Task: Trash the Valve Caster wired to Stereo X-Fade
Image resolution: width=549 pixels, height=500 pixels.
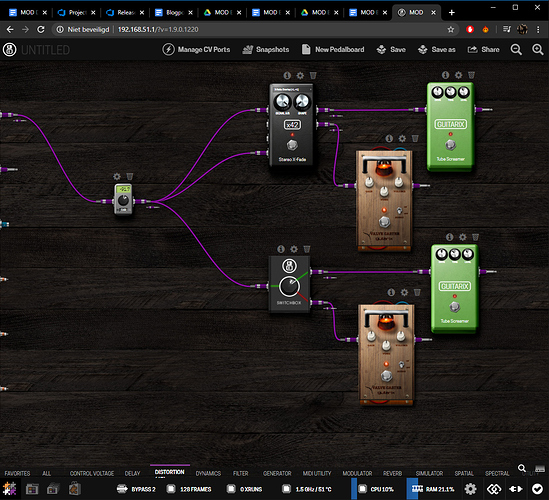Action: (415, 139)
